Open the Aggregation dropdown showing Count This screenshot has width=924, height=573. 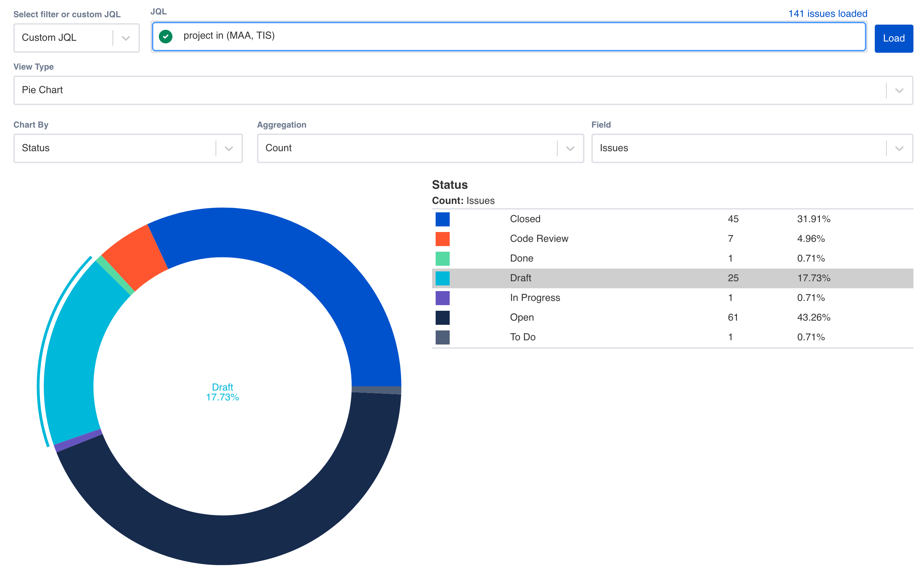(570, 148)
